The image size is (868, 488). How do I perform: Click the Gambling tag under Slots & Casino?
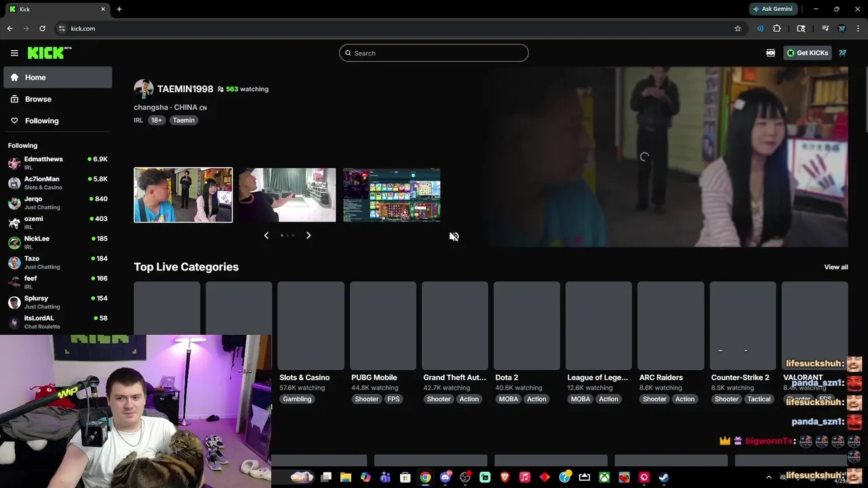tap(297, 399)
